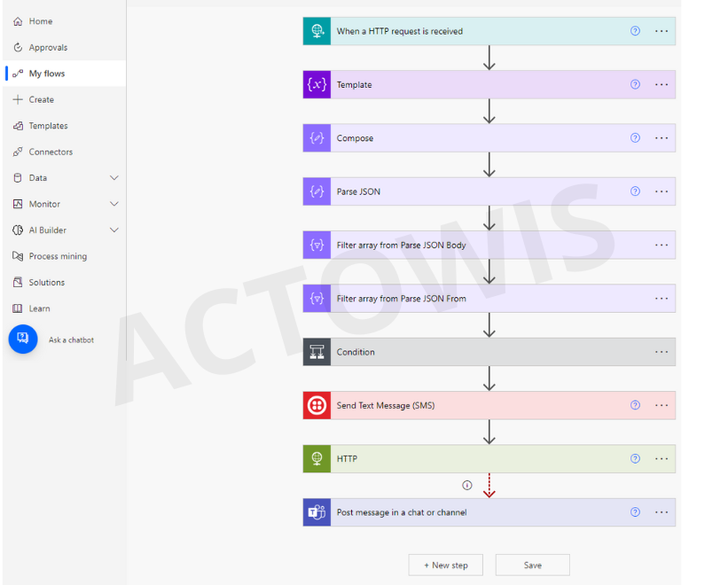Click the Home icon in sidebar
The height and width of the screenshot is (585, 728).
point(18,21)
